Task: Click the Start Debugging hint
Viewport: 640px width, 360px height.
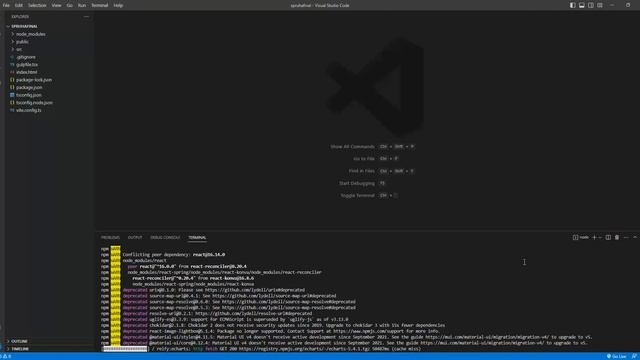Action: click(x=357, y=183)
